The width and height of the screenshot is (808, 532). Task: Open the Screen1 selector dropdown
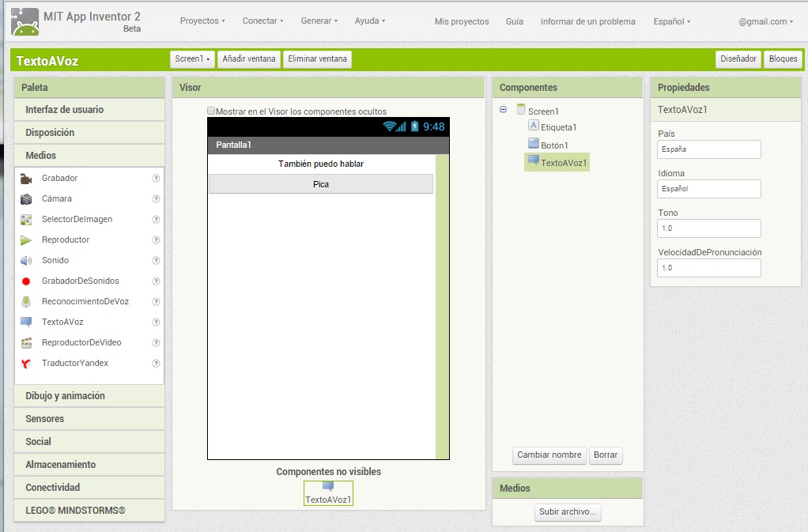pyautogui.click(x=192, y=58)
